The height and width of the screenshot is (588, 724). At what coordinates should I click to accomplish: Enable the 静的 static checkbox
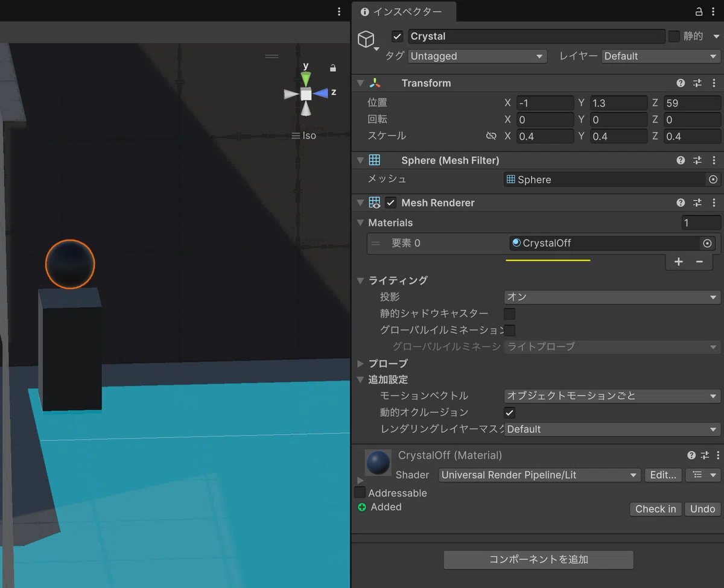point(674,36)
